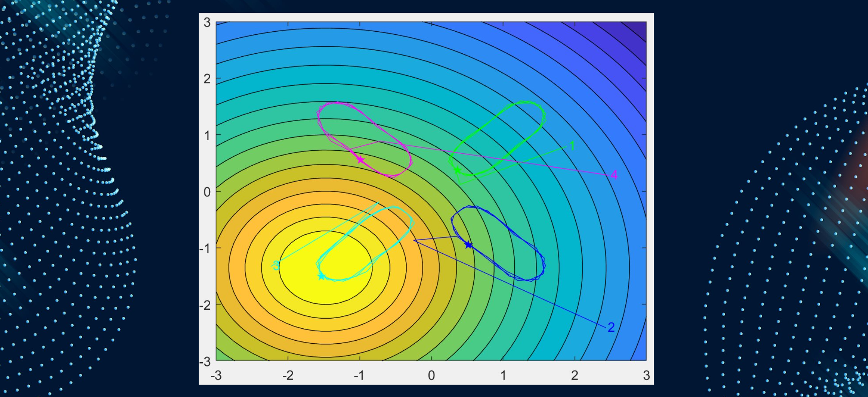Click the blue star marker
Image resolution: width=868 pixels, height=397 pixels.
coord(468,245)
